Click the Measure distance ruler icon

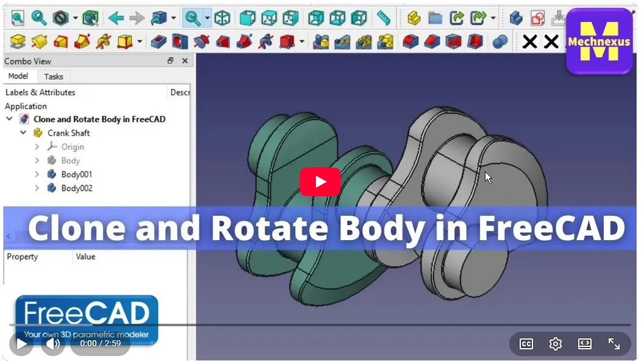pos(383,18)
